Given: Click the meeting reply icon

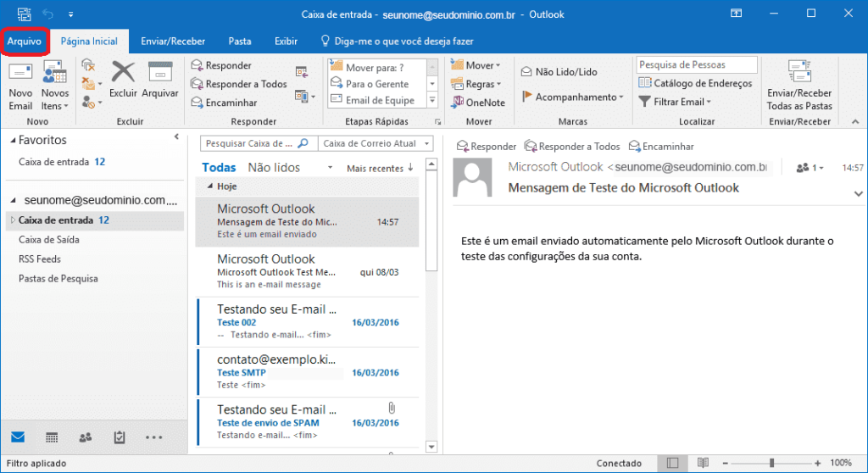Looking at the screenshot, I should 302,71.
